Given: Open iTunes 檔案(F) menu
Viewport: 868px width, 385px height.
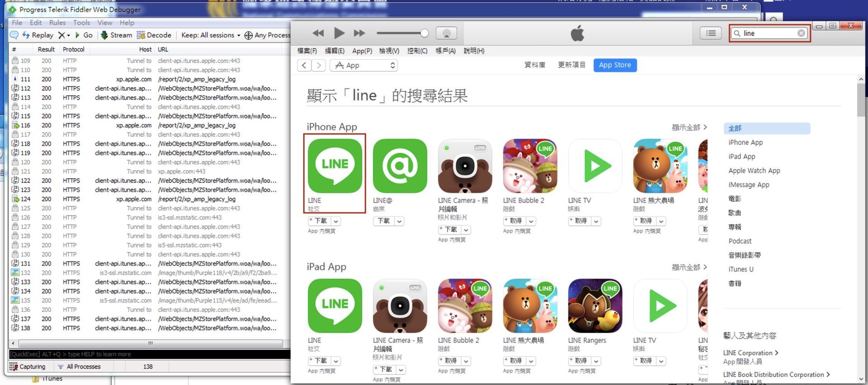Looking at the screenshot, I should coord(307,51).
